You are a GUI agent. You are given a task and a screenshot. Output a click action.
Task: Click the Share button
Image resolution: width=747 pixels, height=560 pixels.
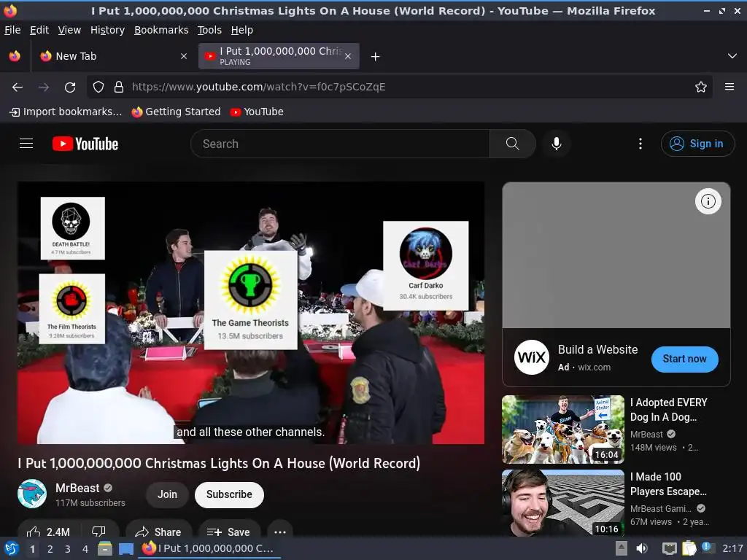pyautogui.click(x=158, y=532)
